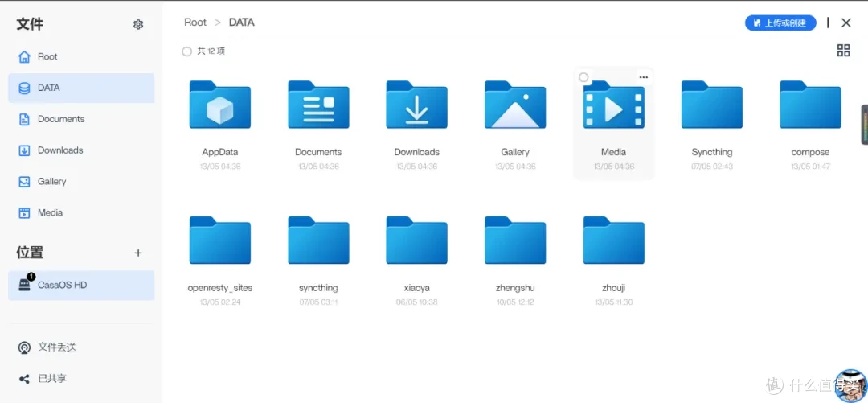Select Gallery in the sidebar list

point(81,181)
